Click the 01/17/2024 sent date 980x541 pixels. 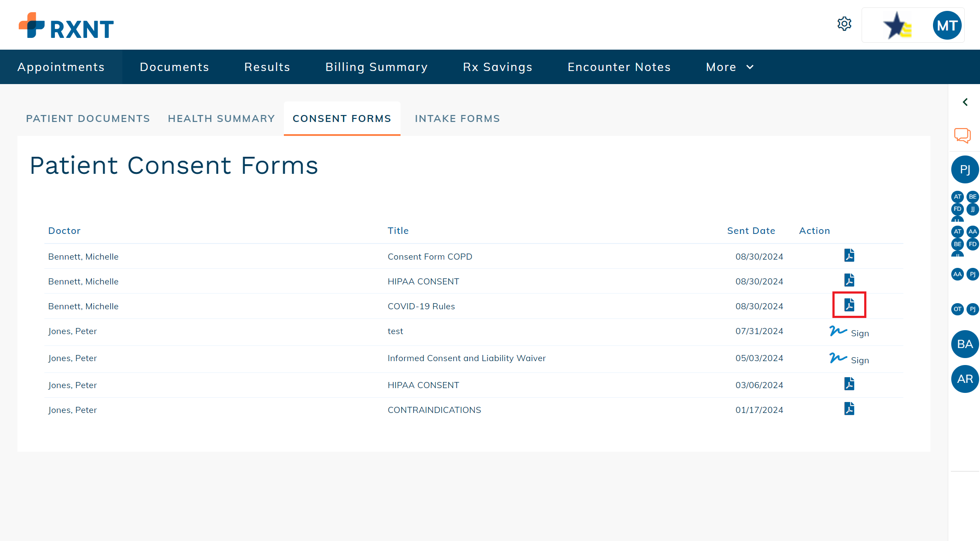(x=759, y=410)
